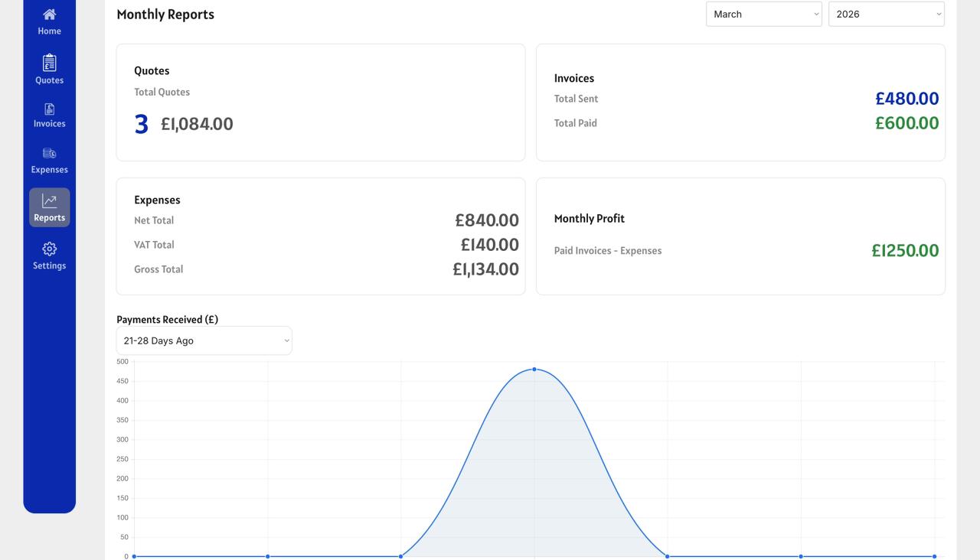This screenshot has width=980, height=560.
Task: Click the Total Quotes amount £1,084.00
Action: pyautogui.click(x=197, y=124)
